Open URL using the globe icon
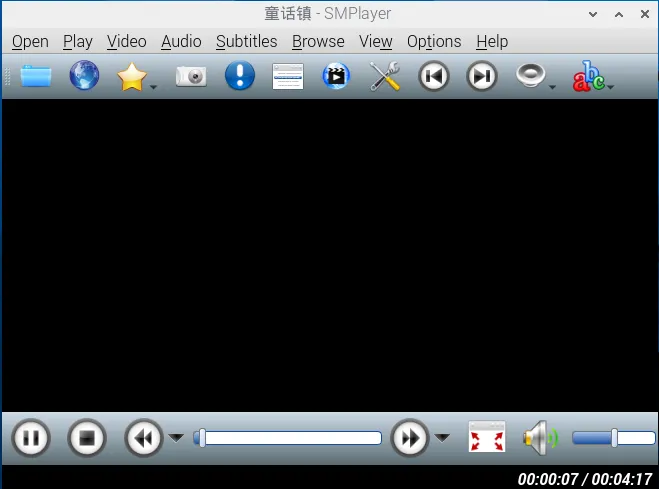This screenshot has height=489, width=659. click(x=84, y=76)
